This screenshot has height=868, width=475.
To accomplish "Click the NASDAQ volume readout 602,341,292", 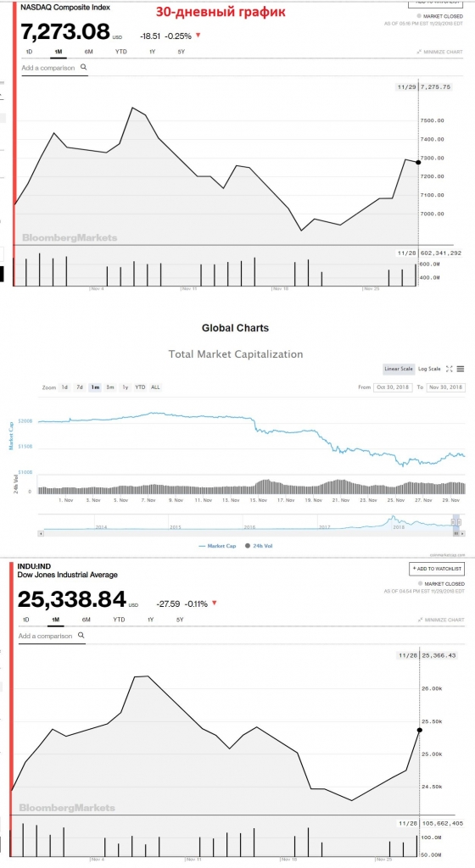I will coord(441,253).
